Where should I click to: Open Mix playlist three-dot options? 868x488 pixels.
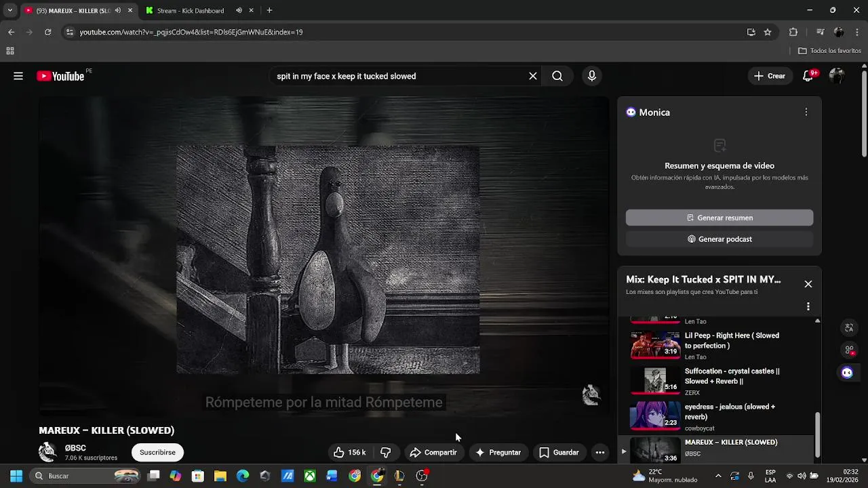coord(808,306)
